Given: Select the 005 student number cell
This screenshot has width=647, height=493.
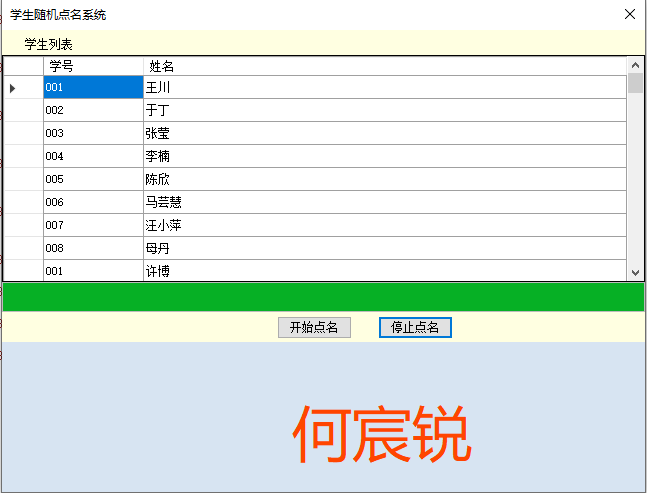Looking at the screenshot, I should pyautogui.click(x=93, y=179).
